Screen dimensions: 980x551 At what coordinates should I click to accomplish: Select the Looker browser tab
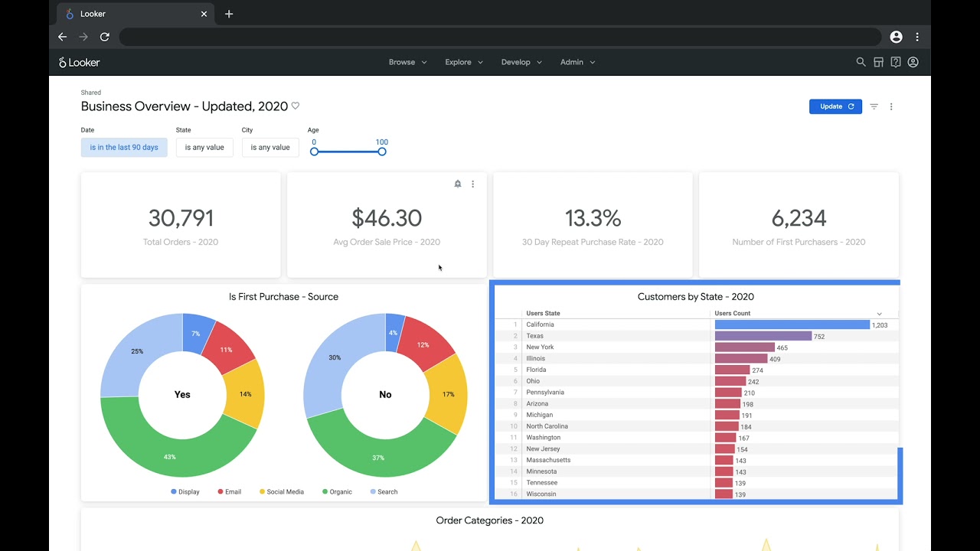136,14
